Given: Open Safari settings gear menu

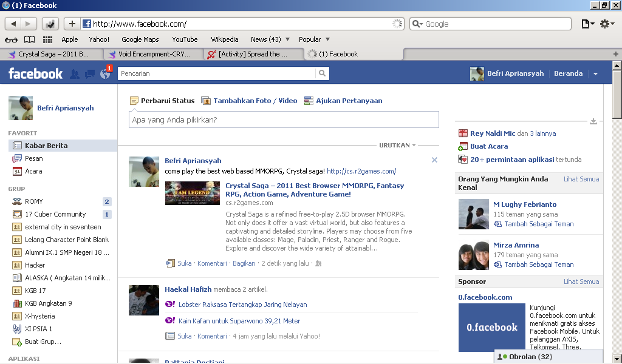Looking at the screenshot, I should 607,24.
